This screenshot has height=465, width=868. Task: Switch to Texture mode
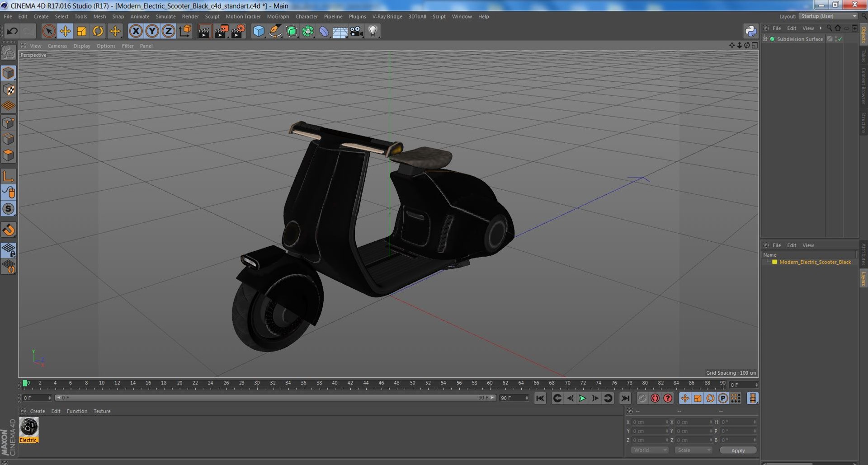point(8,89)
